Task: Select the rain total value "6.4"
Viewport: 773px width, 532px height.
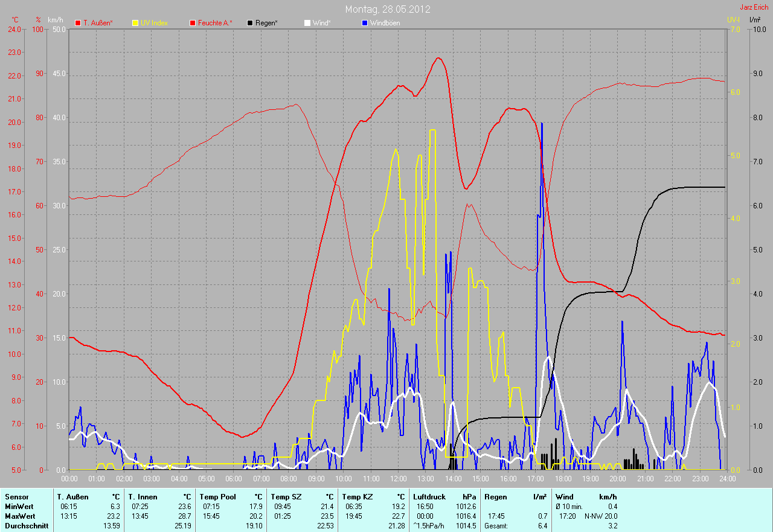Action: [x=542, y=526]
